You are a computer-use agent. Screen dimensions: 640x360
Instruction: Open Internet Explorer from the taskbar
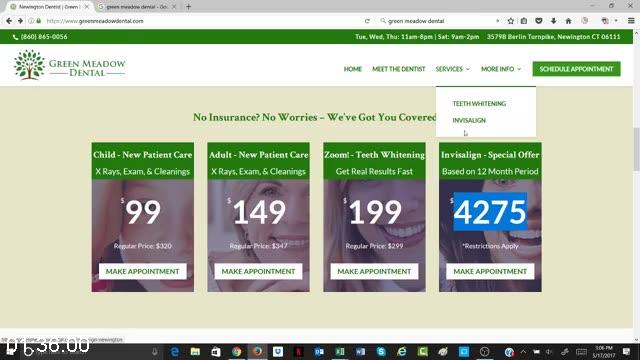[402, 351]
